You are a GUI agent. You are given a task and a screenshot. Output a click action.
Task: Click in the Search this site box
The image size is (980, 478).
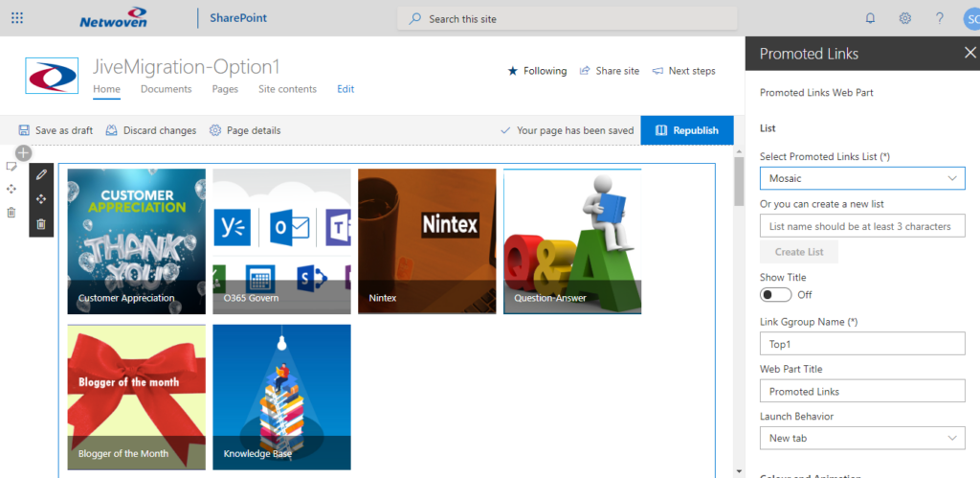(x=568, y=19)
